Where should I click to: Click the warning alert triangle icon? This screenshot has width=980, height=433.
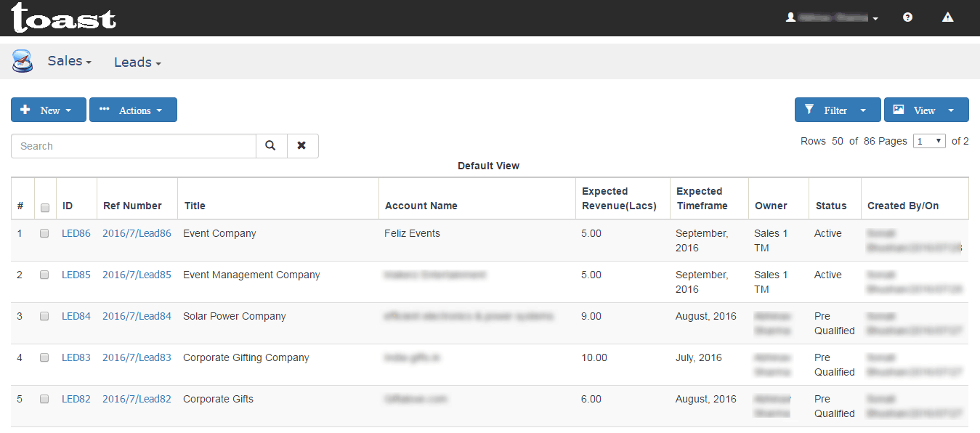(x=947, y=17)
